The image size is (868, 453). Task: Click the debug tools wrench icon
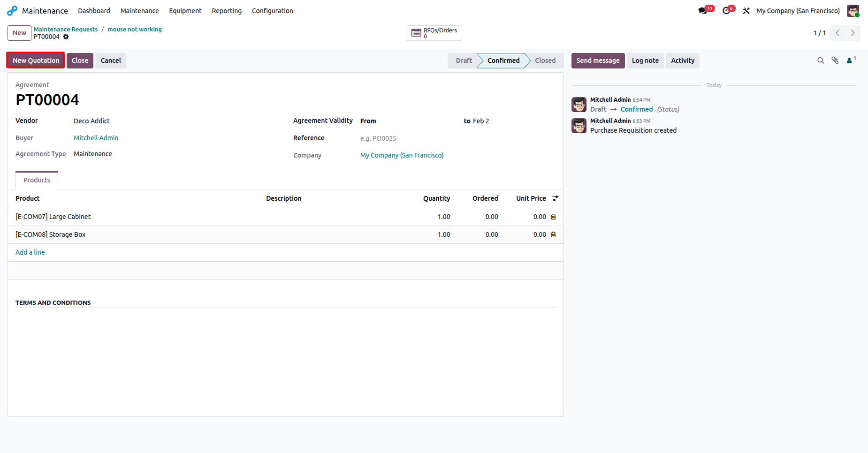click(746, 10)
